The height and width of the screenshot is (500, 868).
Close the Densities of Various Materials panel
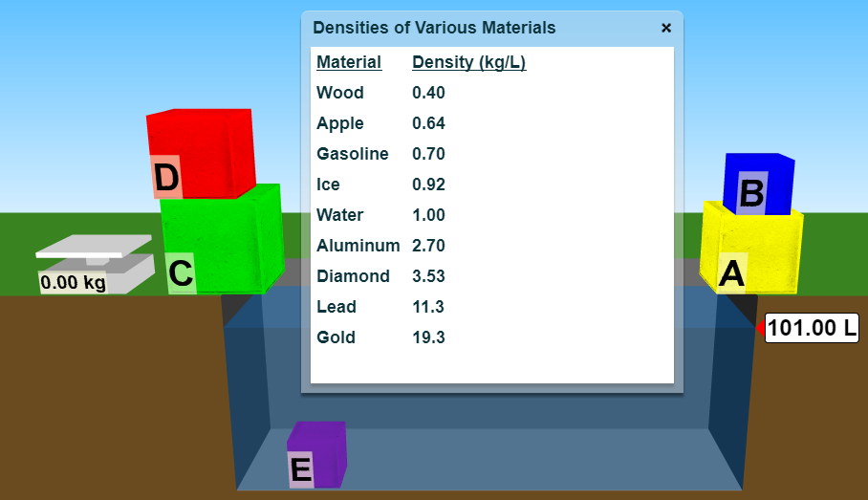tap(666, 28)
